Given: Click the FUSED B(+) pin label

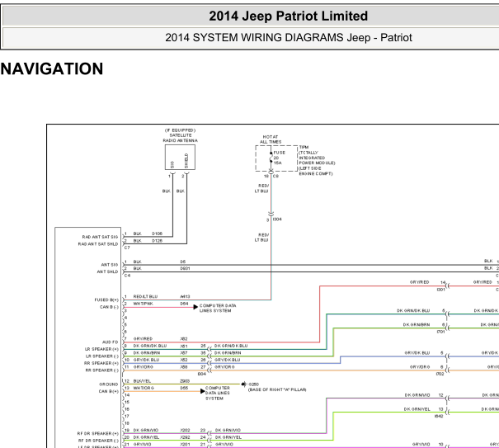Looking at the screenshot, I should [x=106, y=300].
